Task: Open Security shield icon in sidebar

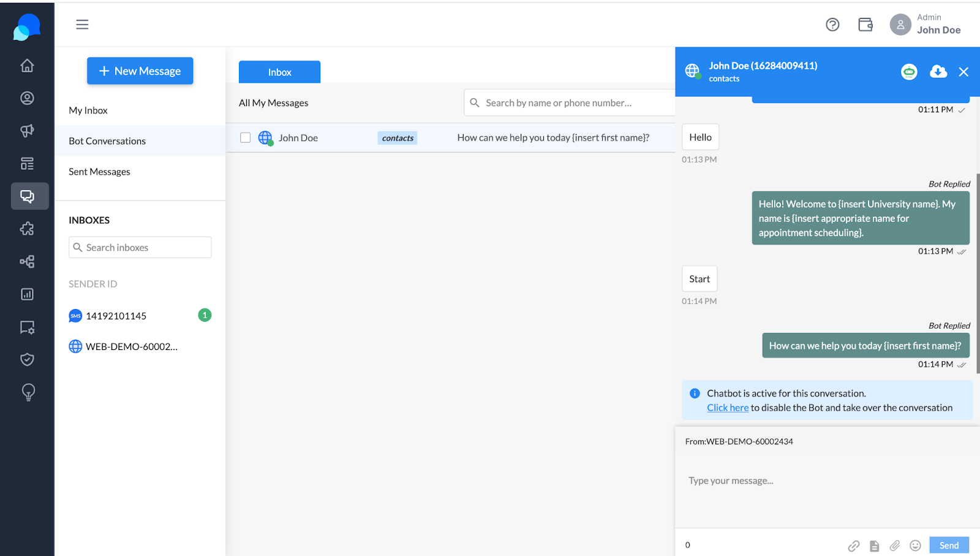Action: [x=27, y=359]
